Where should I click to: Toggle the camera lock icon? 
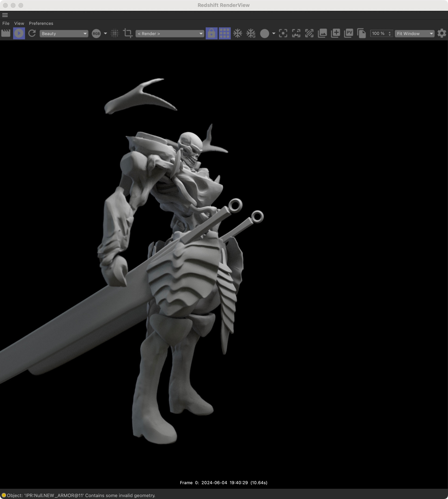pos(211,33)
